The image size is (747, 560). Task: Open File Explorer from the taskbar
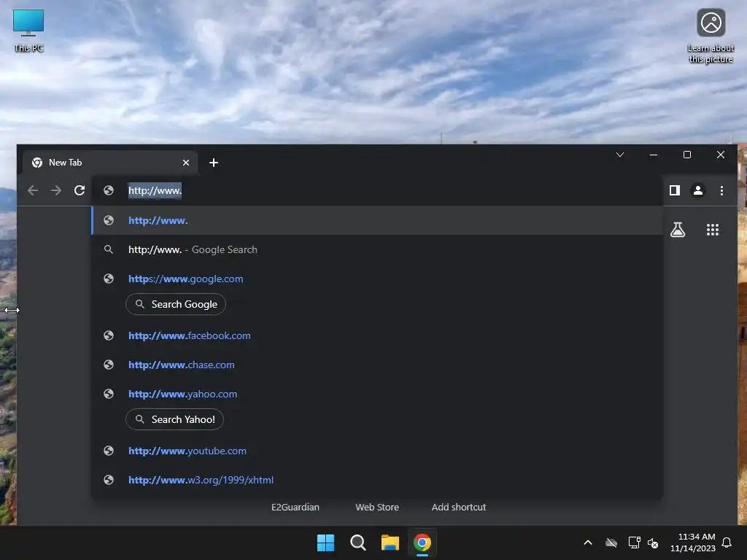(390, 542)
